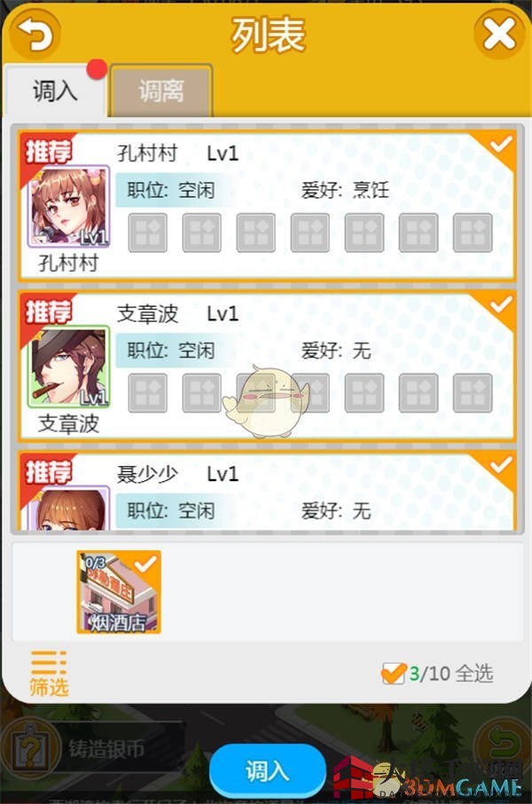Click 支章波's first empty skill slot
This screenshot has height=804, width=532.
tap(147, 393)
